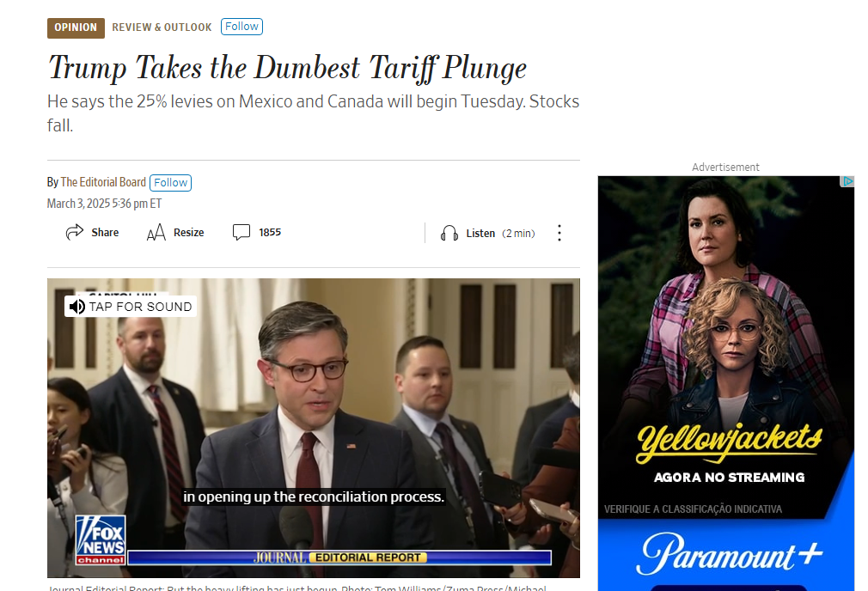
Task: Open the three-dot more options menu
Action: coord(559,233)
